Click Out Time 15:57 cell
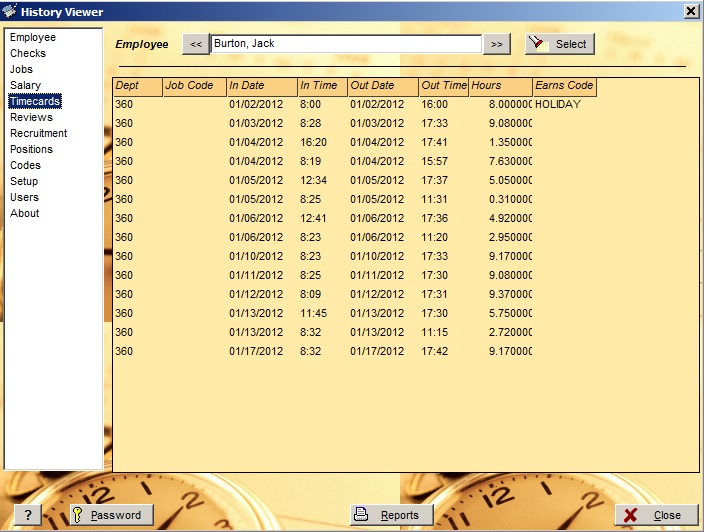Viewport: 704px width, 532px height. tap(434, 161)
